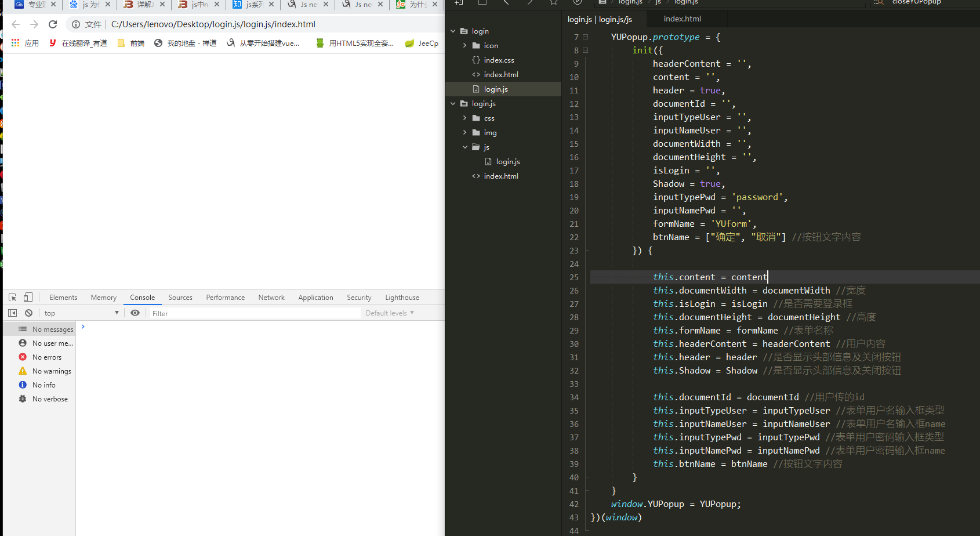Open index.html under login.js project
This screenshot has width=980, height=536.
(501, 176)
